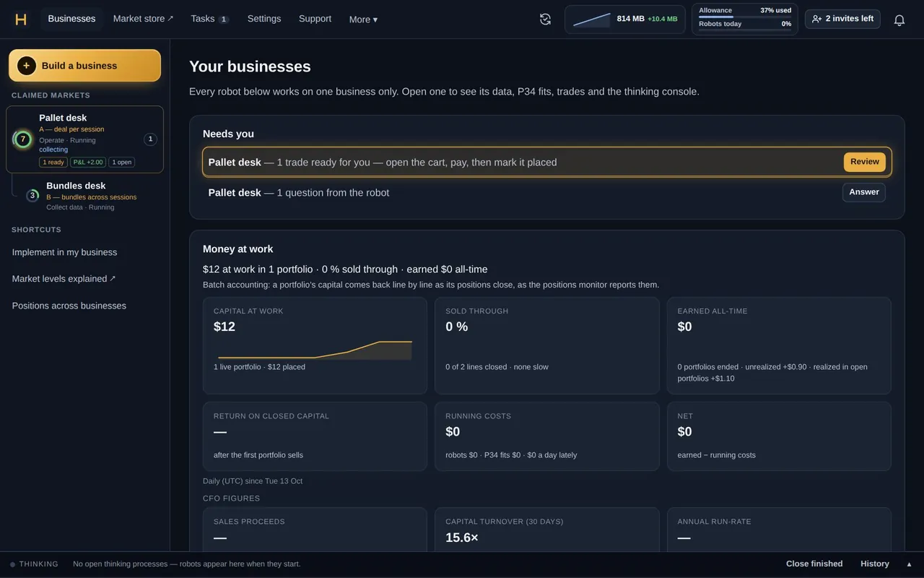Click the Allowance 37% used progress bar
The width and height of the screenshot is (924, 578).
(745, 17)
